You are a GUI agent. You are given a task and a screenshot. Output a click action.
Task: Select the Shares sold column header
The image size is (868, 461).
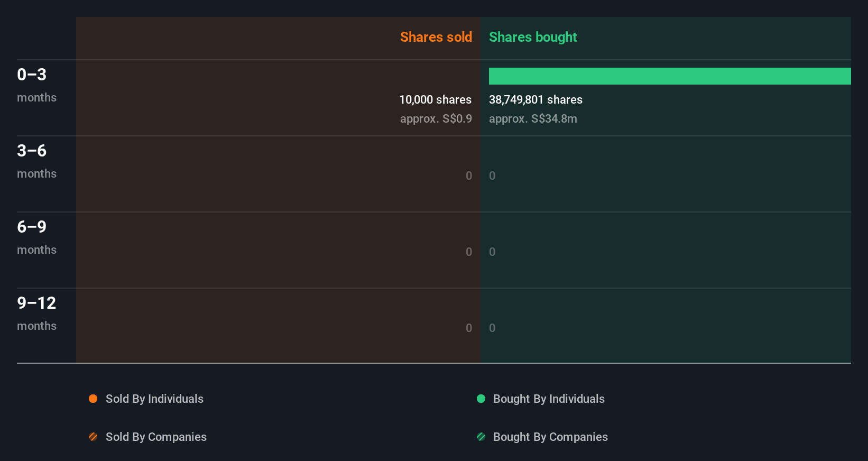[436, 37]
